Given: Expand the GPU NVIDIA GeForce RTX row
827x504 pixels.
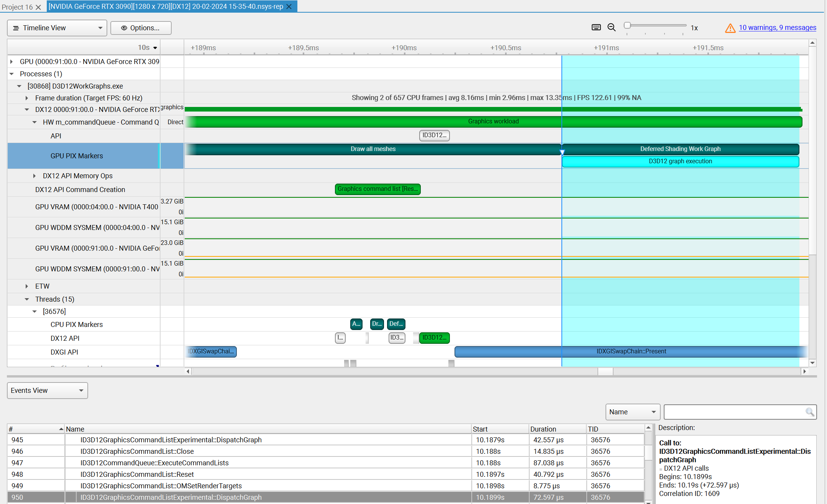Looking at the screenshot, I should [12, 61].
